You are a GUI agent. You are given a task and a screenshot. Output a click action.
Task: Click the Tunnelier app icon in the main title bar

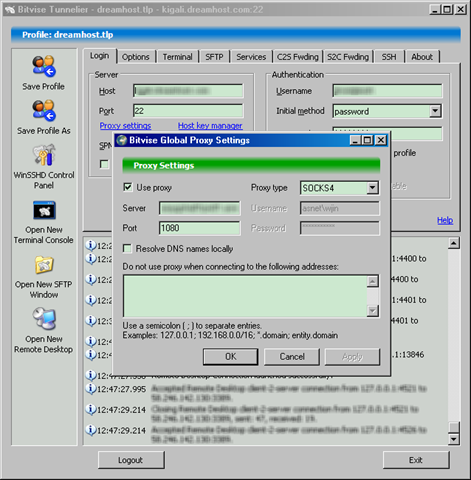tap(10, 10)
